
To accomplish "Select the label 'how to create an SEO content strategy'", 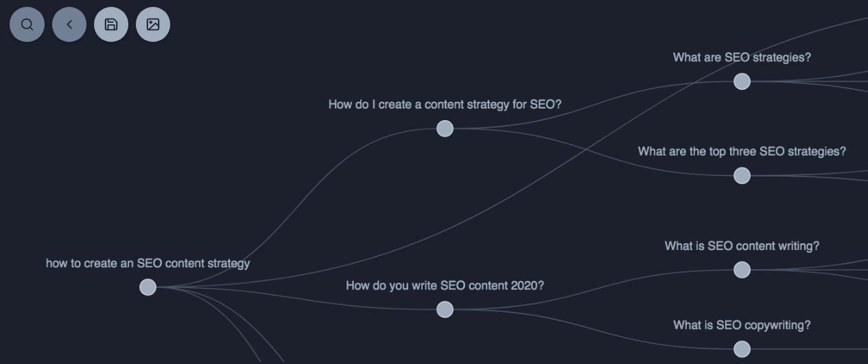I will [x=148, y=263].
